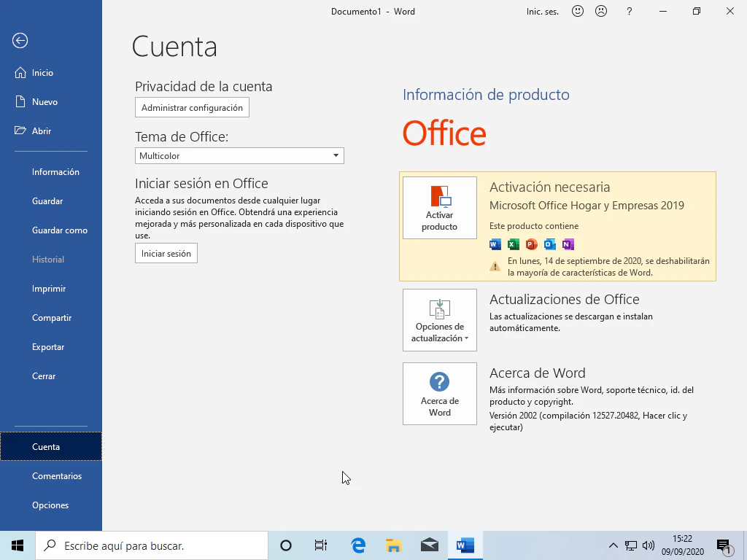This screenshot has height=560, width=747.
Task: Expand the Tema de Office dropdown
Action: (336, 156)
